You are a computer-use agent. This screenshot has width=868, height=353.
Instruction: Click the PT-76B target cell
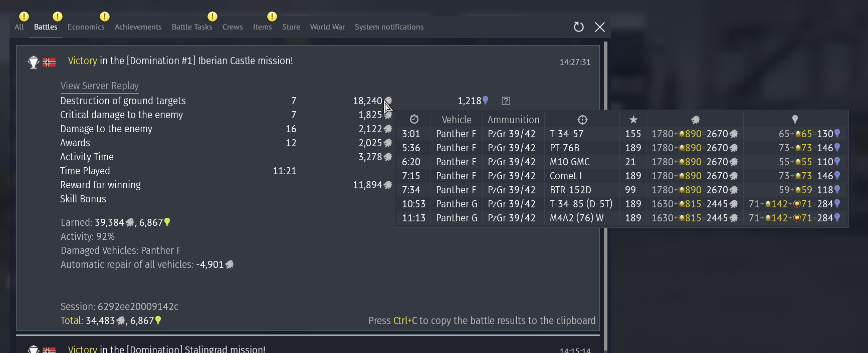point(565,148)
